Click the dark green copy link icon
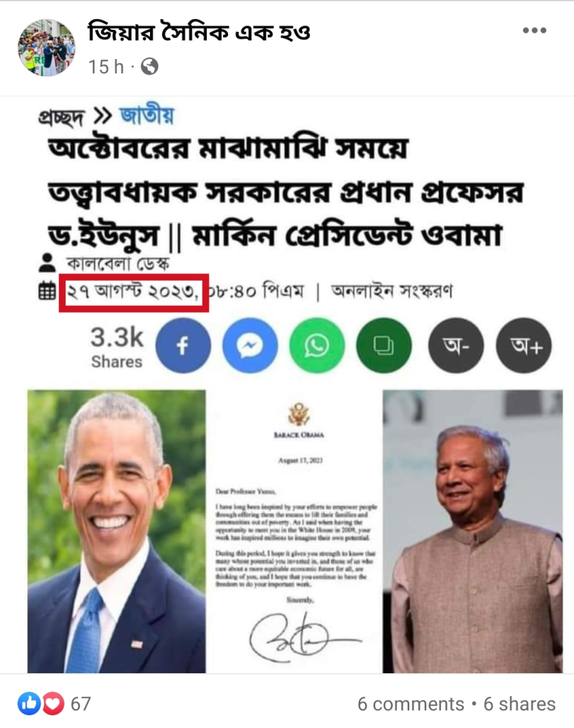Screen dimensions: 574x728 tap(384, 346)
